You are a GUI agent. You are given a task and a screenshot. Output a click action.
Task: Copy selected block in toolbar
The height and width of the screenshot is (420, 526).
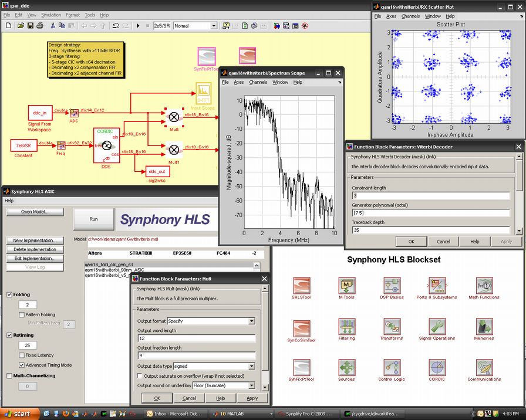coord(62,26)
